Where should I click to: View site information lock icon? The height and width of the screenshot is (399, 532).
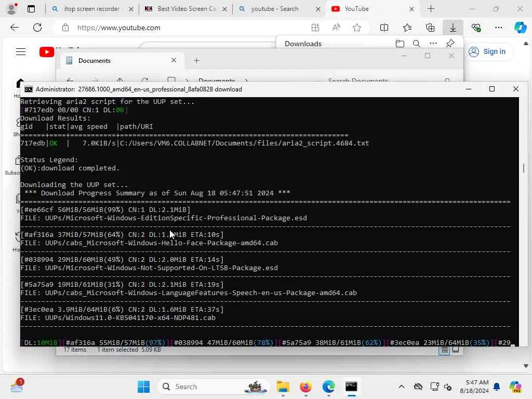[x=65, y=28]
